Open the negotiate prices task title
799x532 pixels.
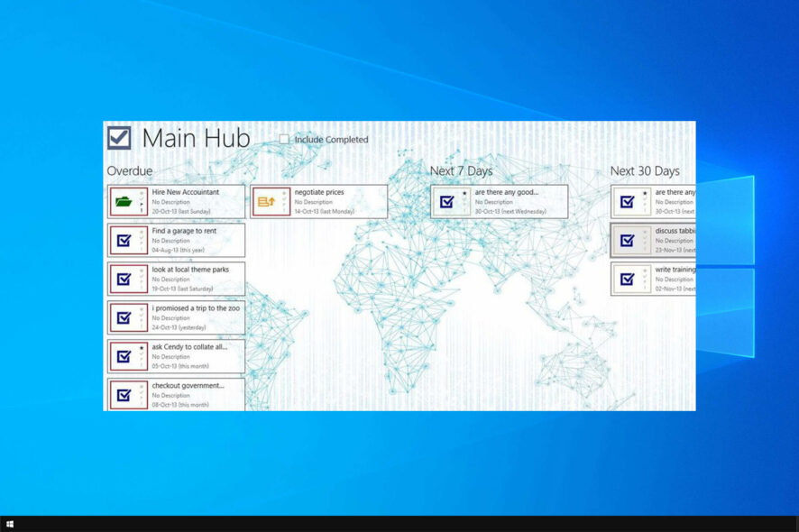[x=319, y=192]
